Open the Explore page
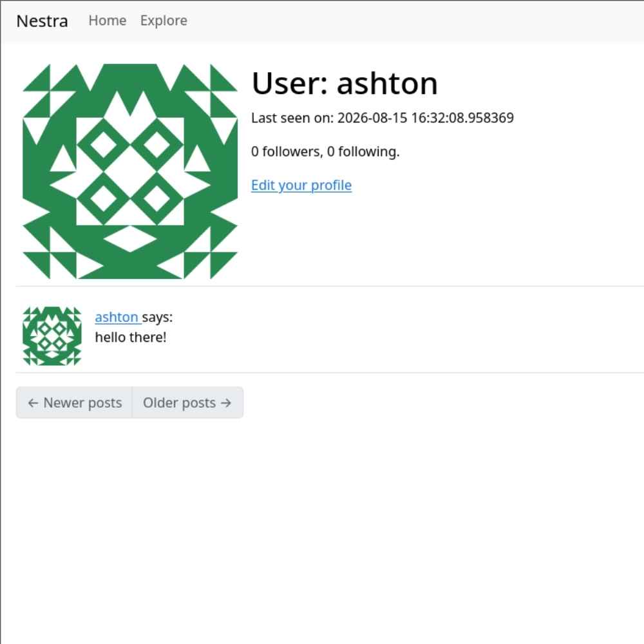 pyautogui.click(x=164, y=21)
